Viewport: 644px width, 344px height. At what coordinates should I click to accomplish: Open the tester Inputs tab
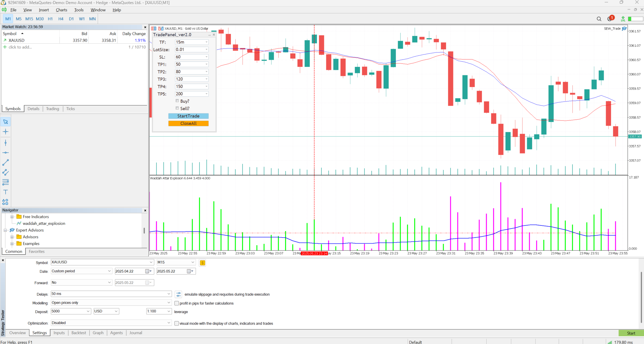point(59,333)
